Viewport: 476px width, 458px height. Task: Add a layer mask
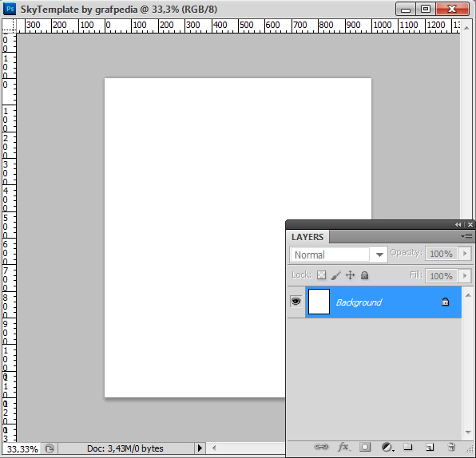pyautogui.click(x=365, y=447)
